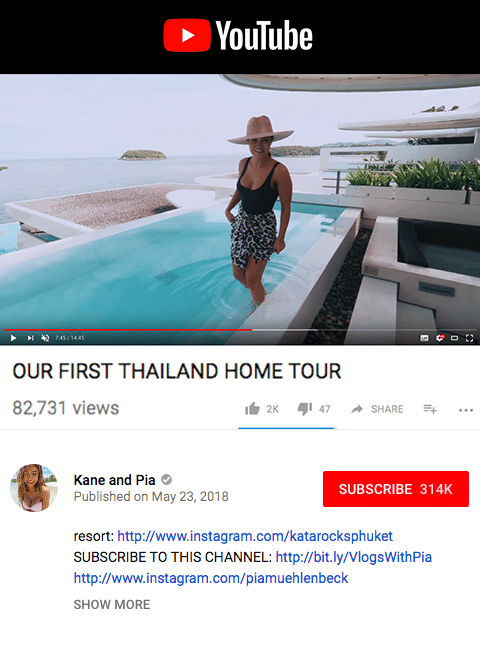Screen dimensions: 480x662
Task: Open piamuehlenbeck Instagram link
Action: coord(211,578)
